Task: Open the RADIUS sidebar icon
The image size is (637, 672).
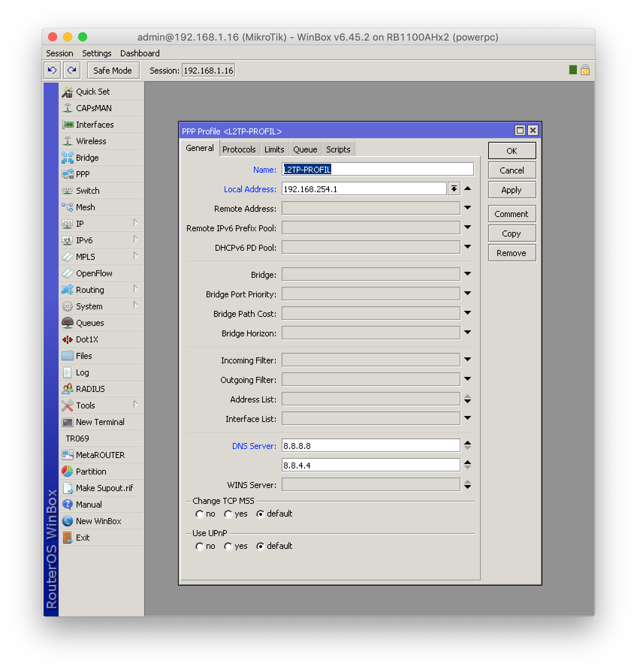Action: [x=67, y=389]
